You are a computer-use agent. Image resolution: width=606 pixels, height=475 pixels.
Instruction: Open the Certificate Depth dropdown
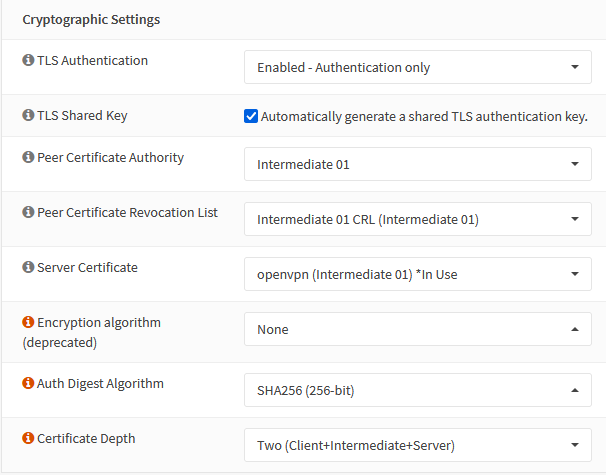coord(418,445)
